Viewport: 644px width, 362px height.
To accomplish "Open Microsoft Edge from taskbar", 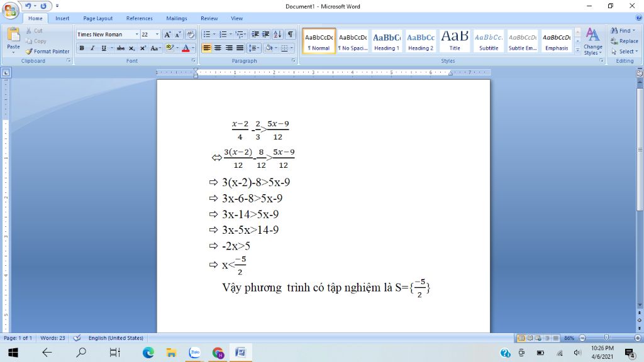I will click(x=148, y=352).
